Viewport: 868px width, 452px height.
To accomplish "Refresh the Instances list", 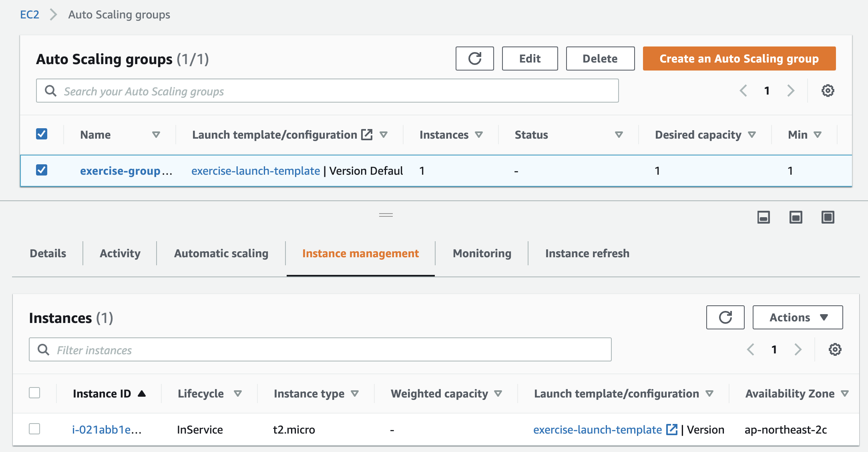I will [725, 317].
